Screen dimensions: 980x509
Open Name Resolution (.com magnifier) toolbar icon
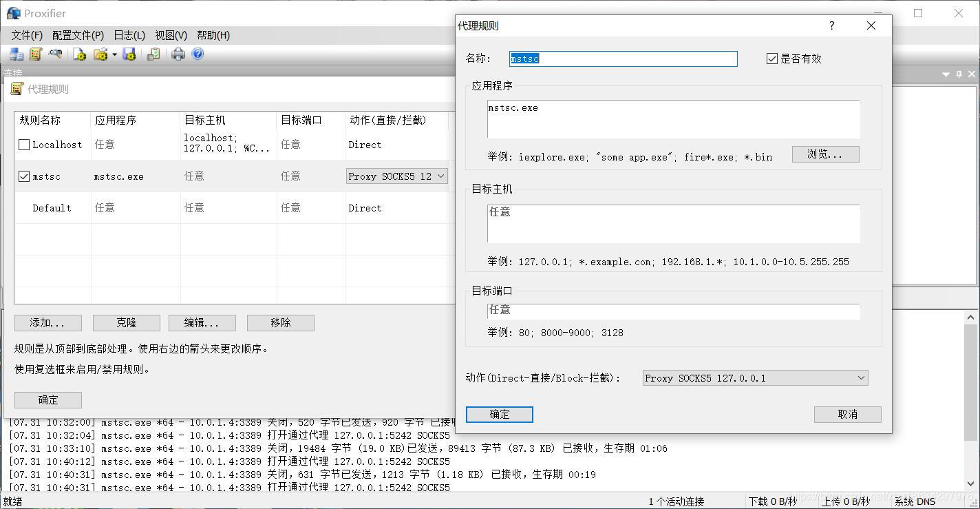(56, 54)
